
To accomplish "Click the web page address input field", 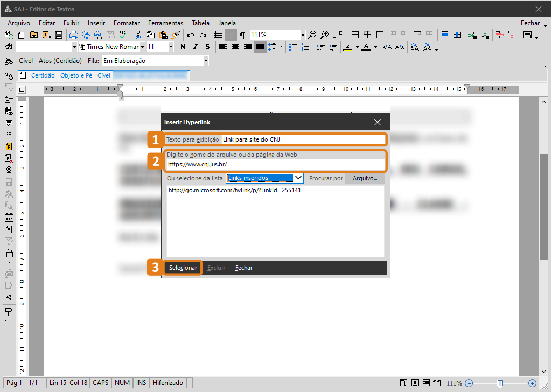I will point(276,164).
